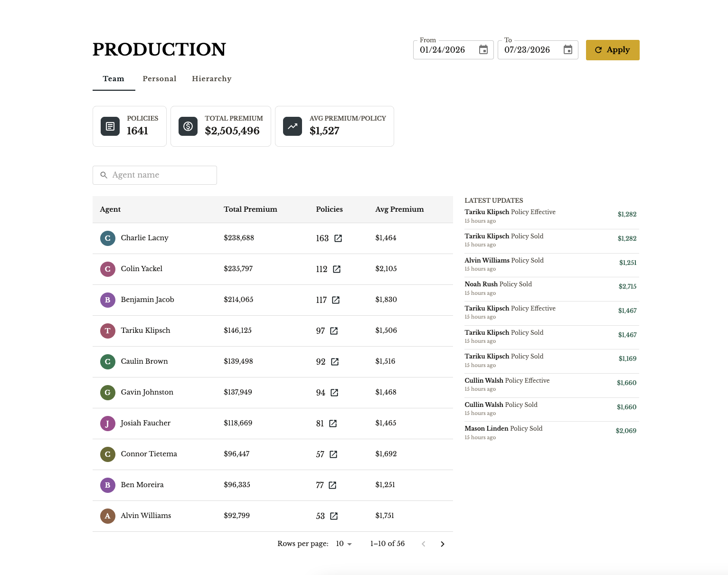Click Ben Moreira's average premium $1,251
The image size is (728, 575).
385,485
